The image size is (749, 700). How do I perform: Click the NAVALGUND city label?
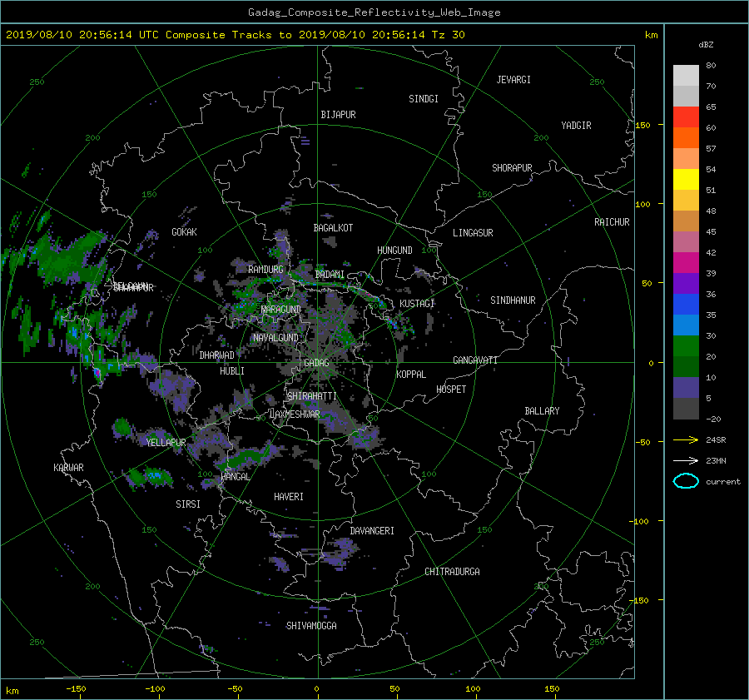click(x=275, y=338)
